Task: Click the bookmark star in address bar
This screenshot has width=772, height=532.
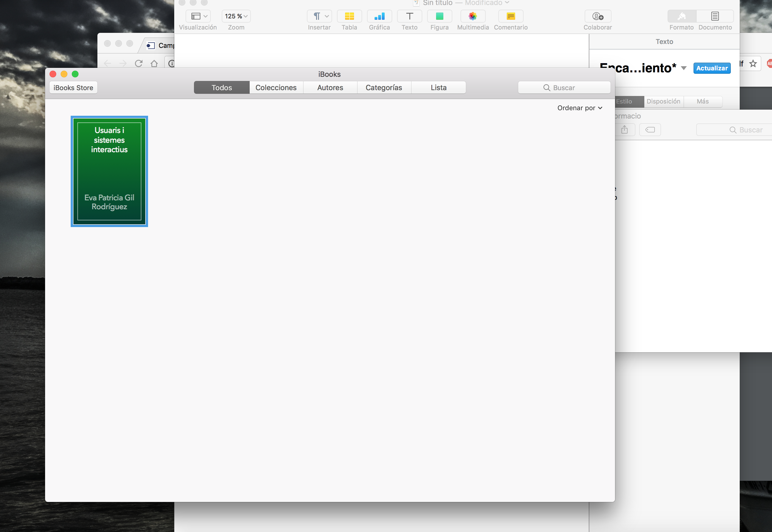Action: coord(753,63)
